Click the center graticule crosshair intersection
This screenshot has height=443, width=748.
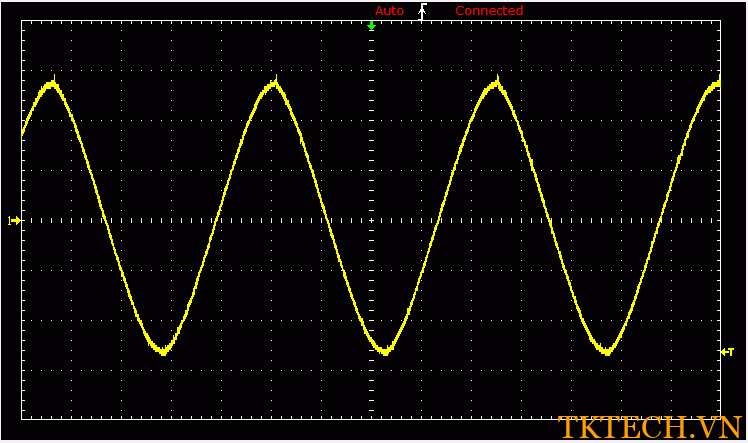(x=371, y=220)
